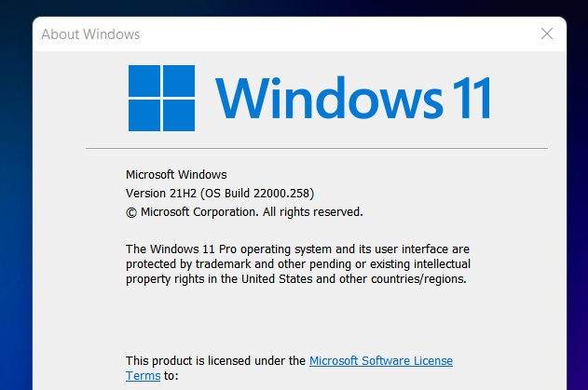Close the About Windows dialog

547,34
